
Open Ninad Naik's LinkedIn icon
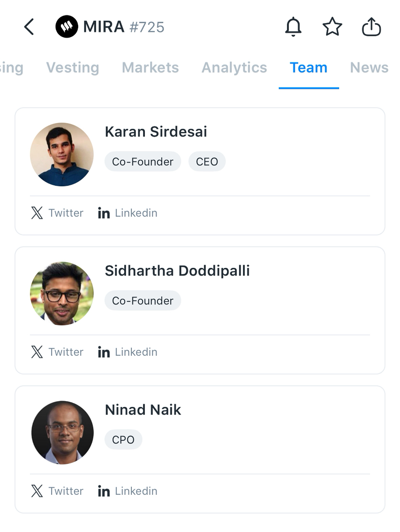pos(104,491)
